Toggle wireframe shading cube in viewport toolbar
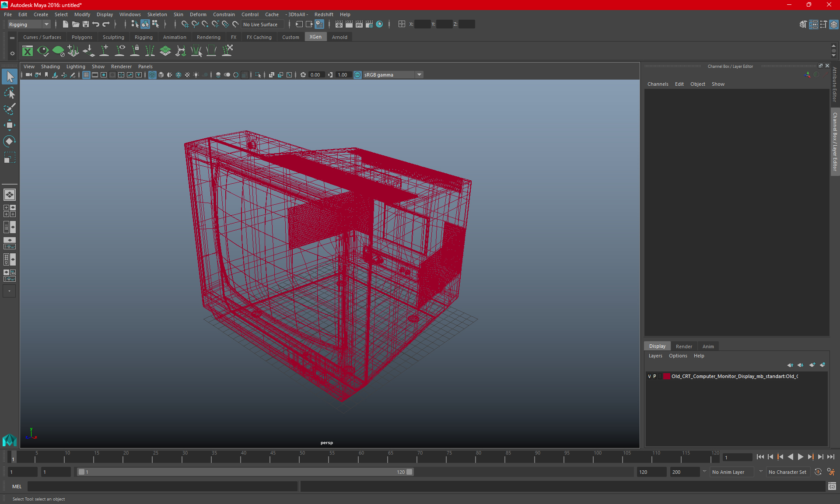 (x=152, y=75)
